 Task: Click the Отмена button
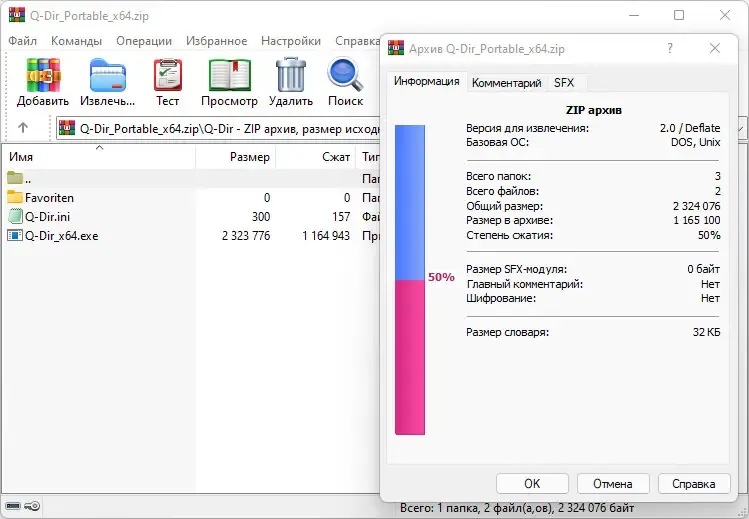(x=613, y=484)
